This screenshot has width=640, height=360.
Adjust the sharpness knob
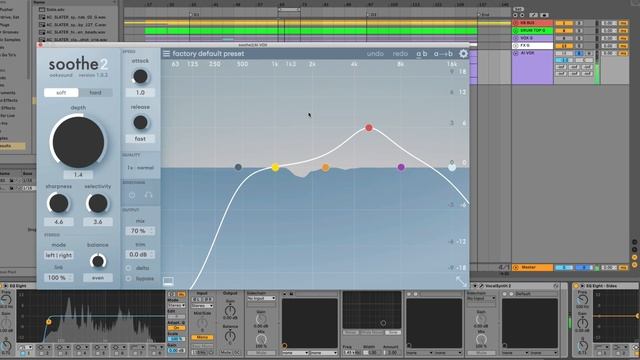tap(59, 203)
